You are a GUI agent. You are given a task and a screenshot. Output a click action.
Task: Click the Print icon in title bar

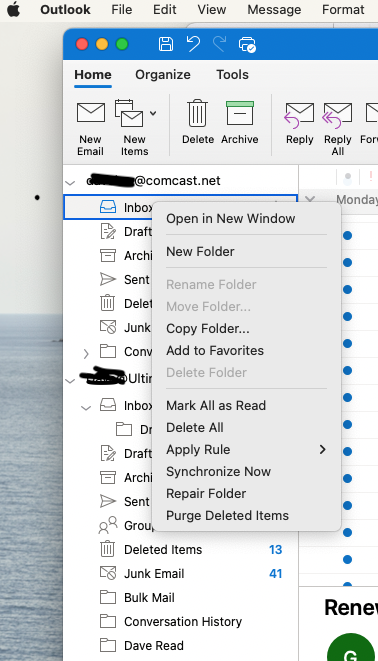(x=247, y=44)
